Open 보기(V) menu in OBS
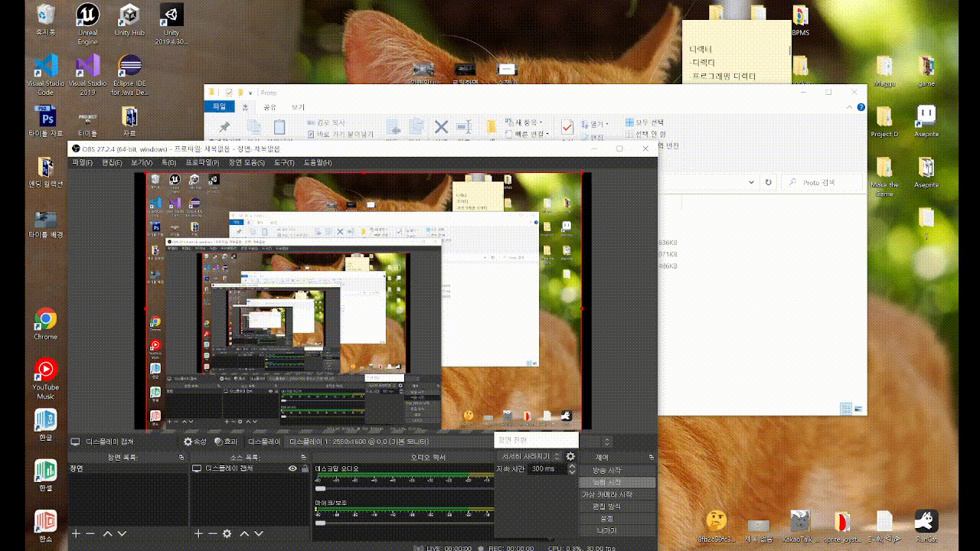This screenshot has height=551, width=980. click(142, 163)
